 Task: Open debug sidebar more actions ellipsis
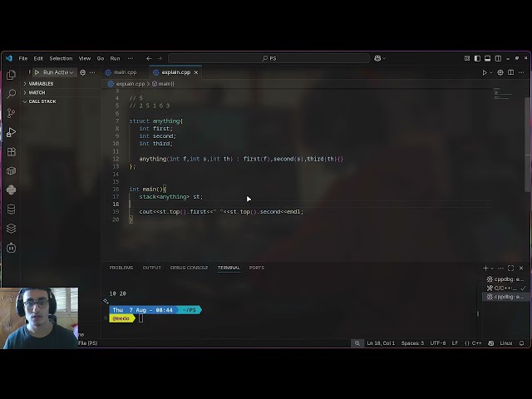(92, 72)
